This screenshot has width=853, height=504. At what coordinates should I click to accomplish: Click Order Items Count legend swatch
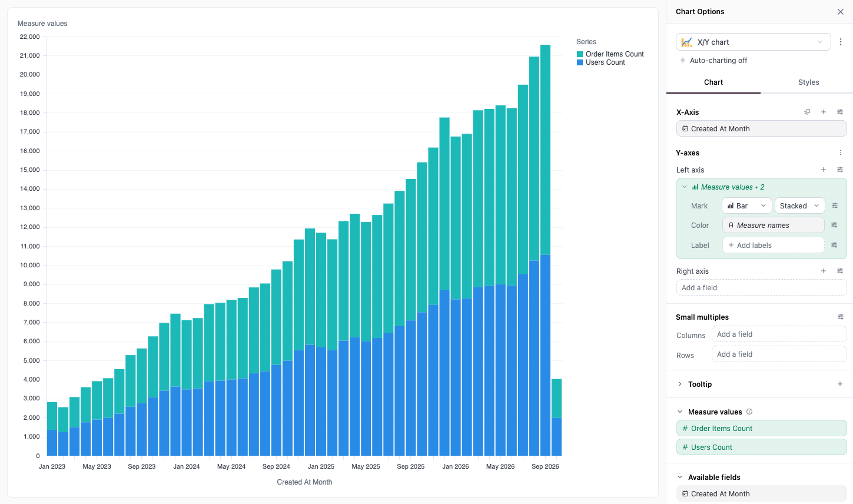(x=580, y=54)
